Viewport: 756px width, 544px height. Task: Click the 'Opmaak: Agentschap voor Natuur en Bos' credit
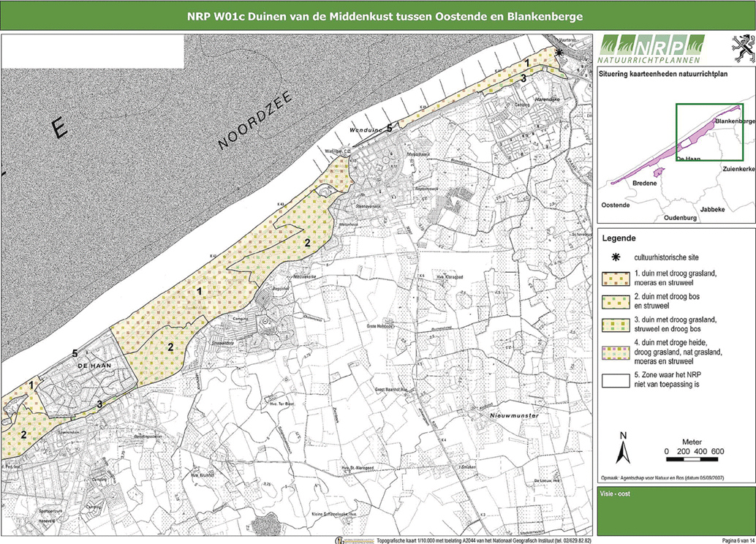[x=662, y=478]
